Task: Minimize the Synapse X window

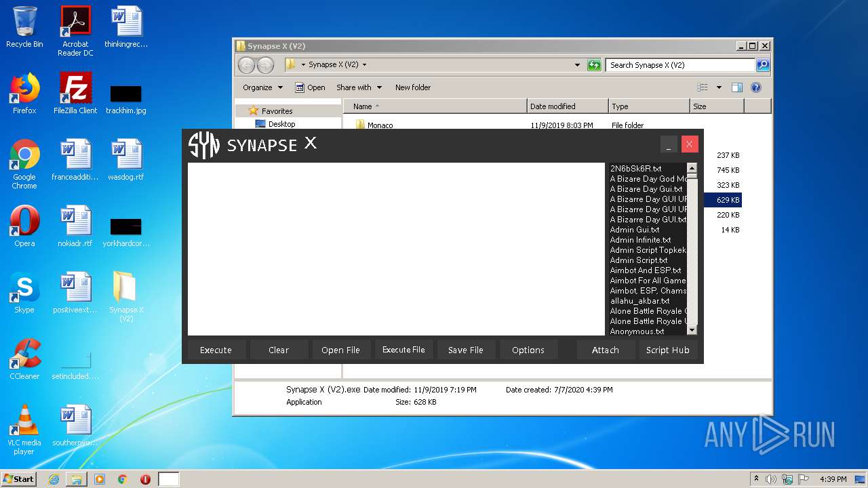Action: tap(669, 144)
